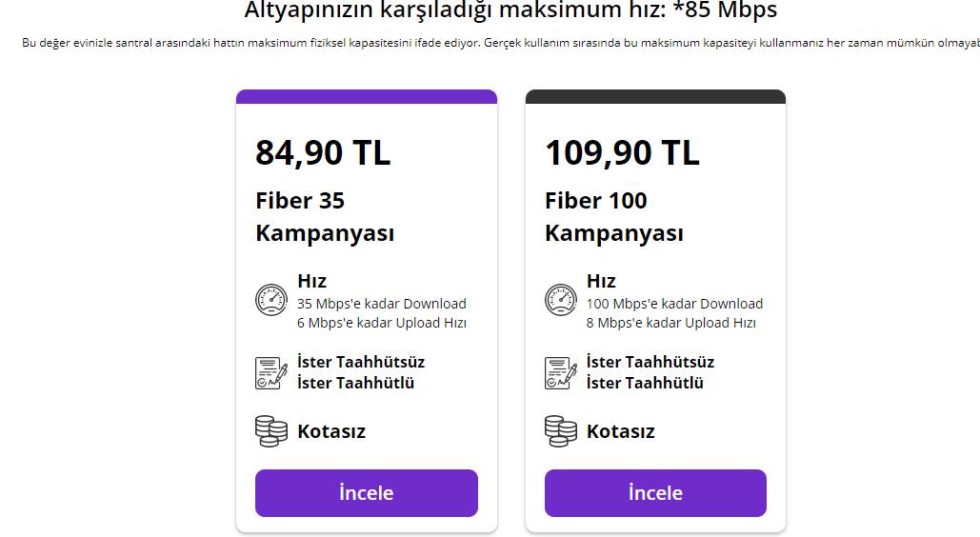Click the contract document icon in Fiber 100 card

pos(561,373)
